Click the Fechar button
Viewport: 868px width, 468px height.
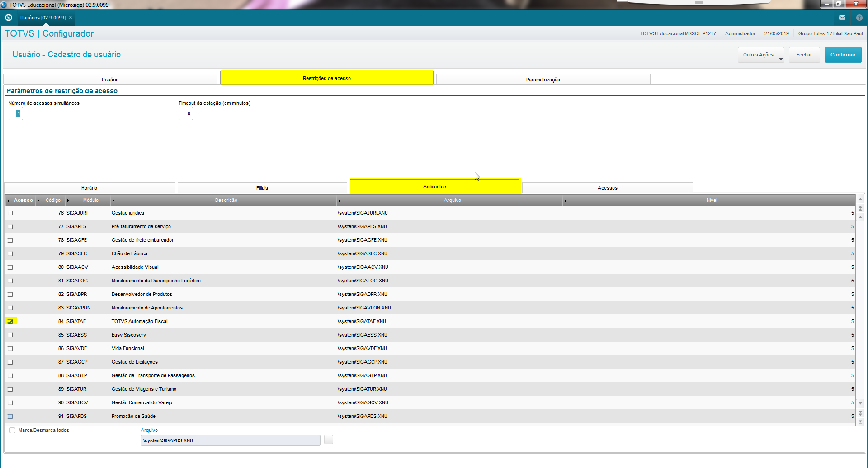click(804, 55)
